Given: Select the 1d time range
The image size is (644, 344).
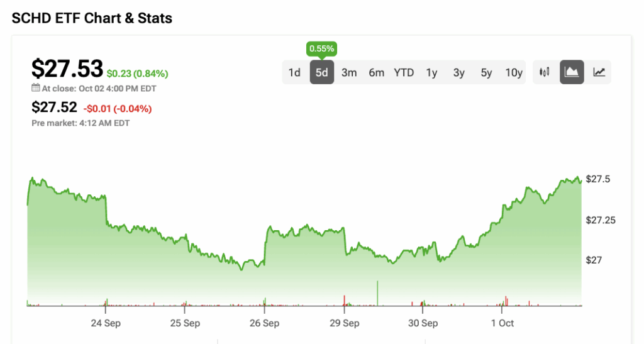Looking at the screenshot, I should click(294, 72).
